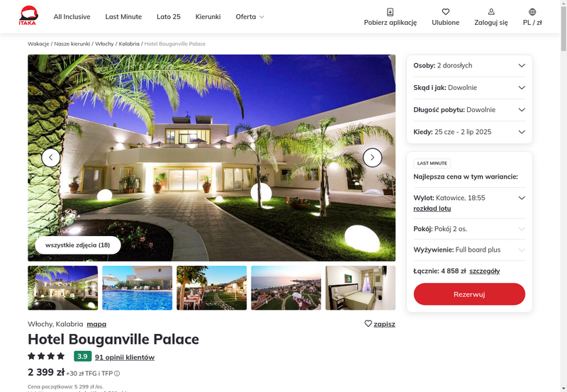
Task: Select the swimming pool thumbnail photo
Action: (x=137, y=288)
